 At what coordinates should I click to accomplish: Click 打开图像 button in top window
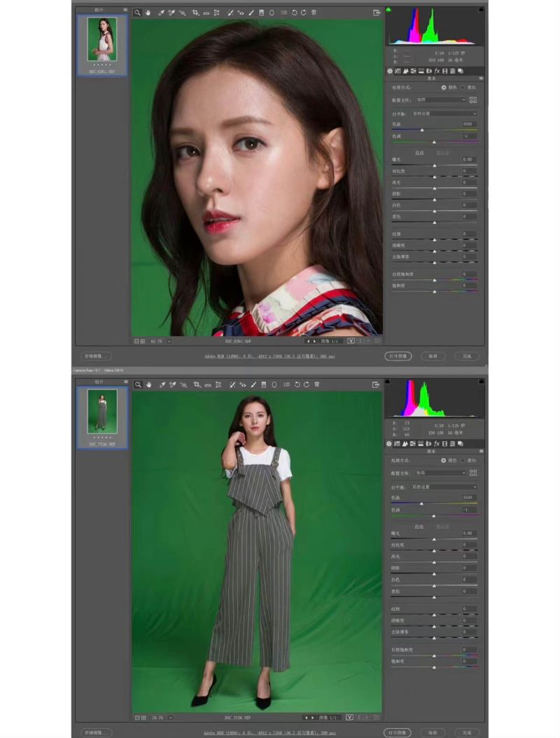click(x=397, y=356)
